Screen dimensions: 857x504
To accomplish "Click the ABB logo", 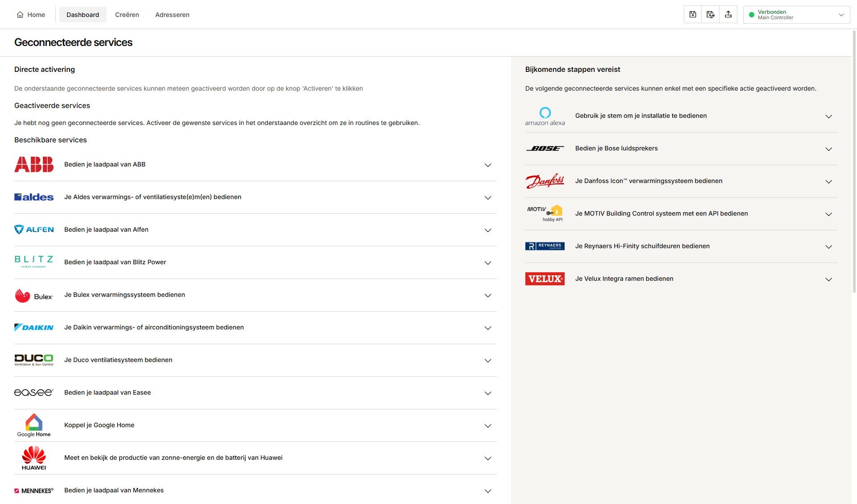I will [34, 164].
